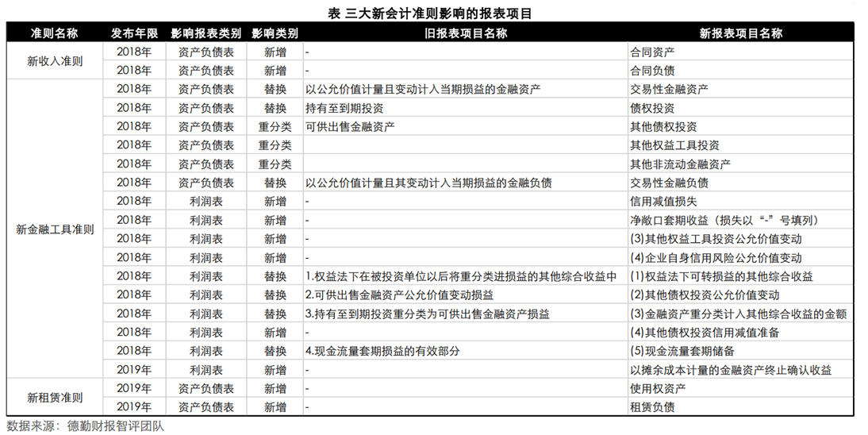
Task: Click the 新收入准则 row group cell
Action: tap(54, 61)
